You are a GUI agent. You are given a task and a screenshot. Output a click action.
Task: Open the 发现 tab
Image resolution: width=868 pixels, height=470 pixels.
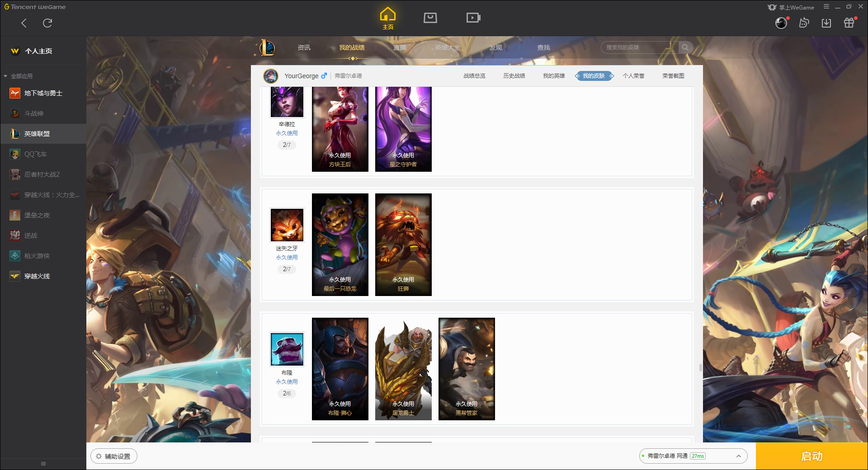[x=495, y=47]
